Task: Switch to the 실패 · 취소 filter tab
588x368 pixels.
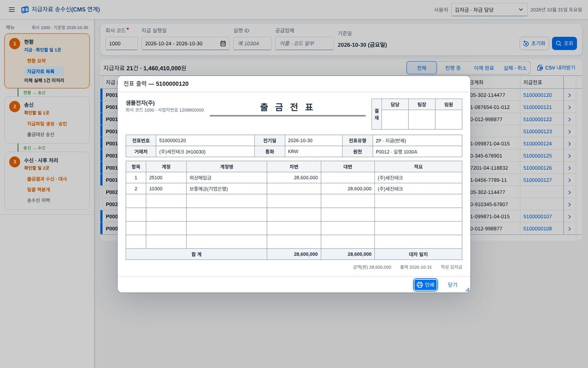Action: pos(515,68)
